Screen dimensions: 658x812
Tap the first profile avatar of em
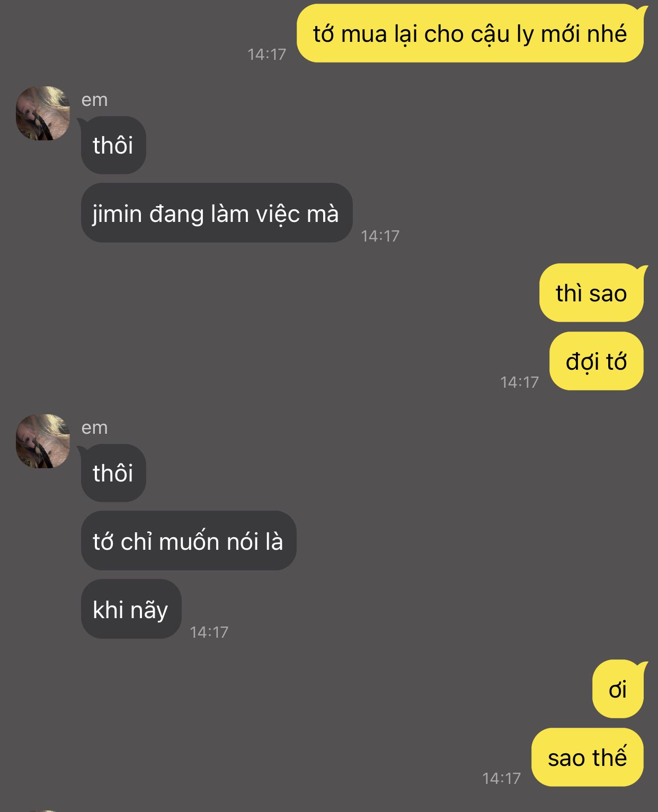43,113
